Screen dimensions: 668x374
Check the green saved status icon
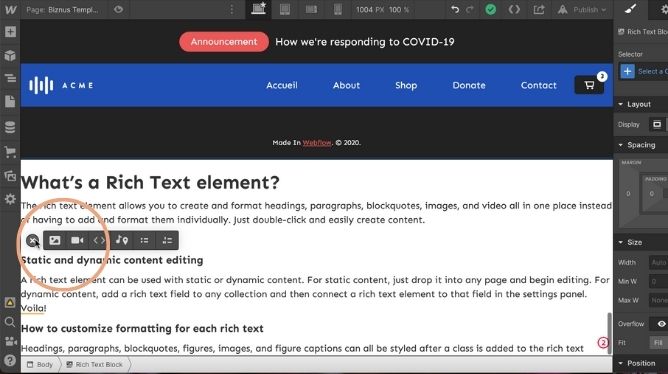point(491,9)
